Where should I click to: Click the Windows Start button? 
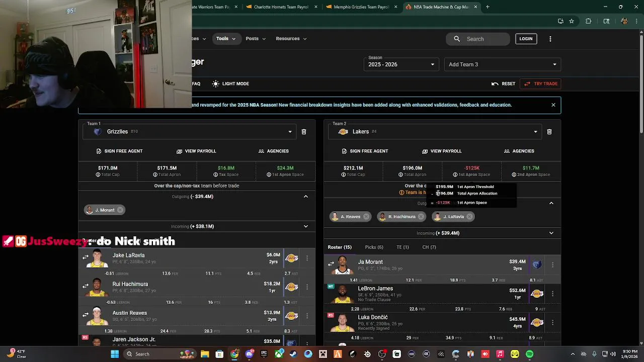click(x=115, y=354)
